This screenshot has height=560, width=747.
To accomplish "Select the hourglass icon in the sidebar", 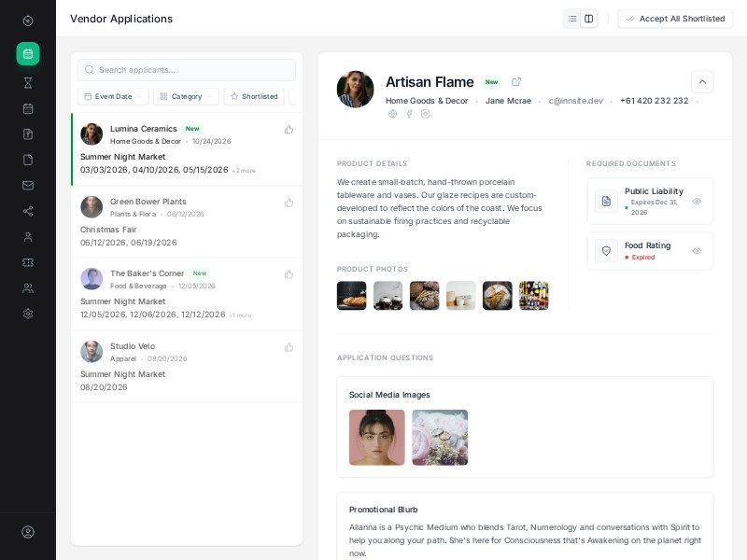I will (x=28, y=82).
